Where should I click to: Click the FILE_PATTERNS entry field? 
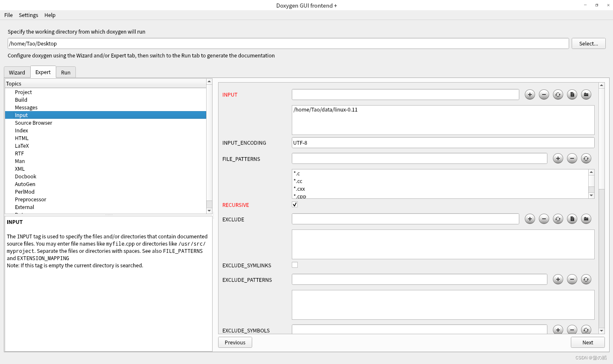(419, 158)
